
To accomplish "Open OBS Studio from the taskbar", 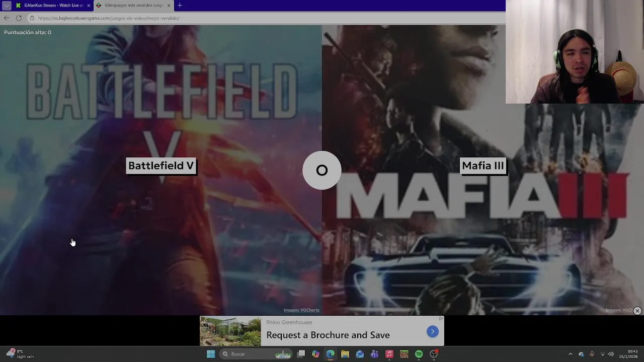I will pyautogui.click(x=434, y=354).
